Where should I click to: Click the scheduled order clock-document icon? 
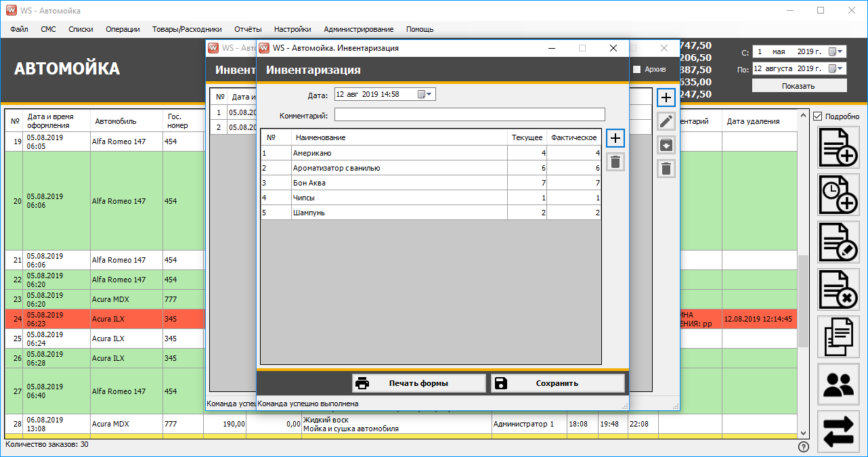(839, 195)
